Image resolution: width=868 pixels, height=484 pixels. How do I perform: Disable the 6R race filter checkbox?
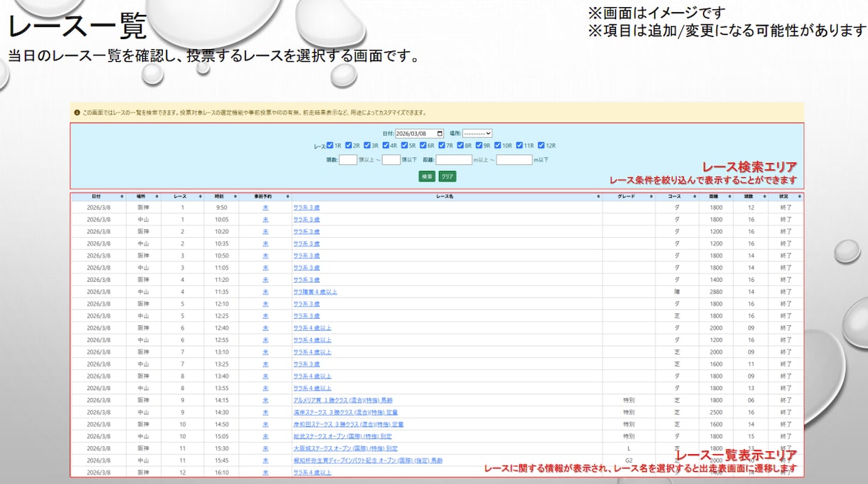pos(423,145)
